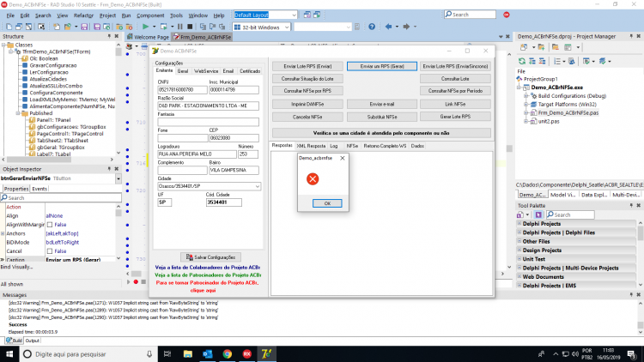Collapse the Published node in Structure
The image size is (644, 362).
18,113
